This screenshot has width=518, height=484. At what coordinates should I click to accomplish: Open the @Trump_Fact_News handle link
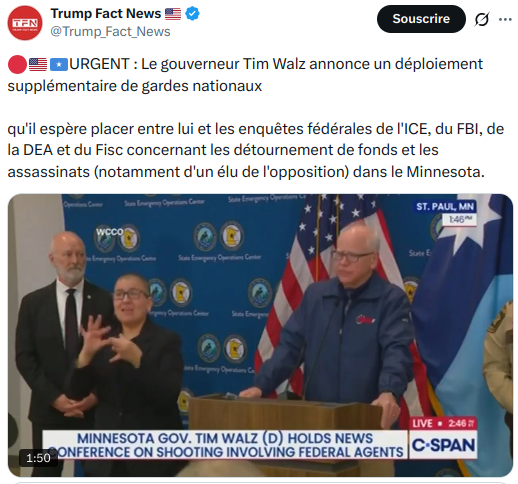110,32
